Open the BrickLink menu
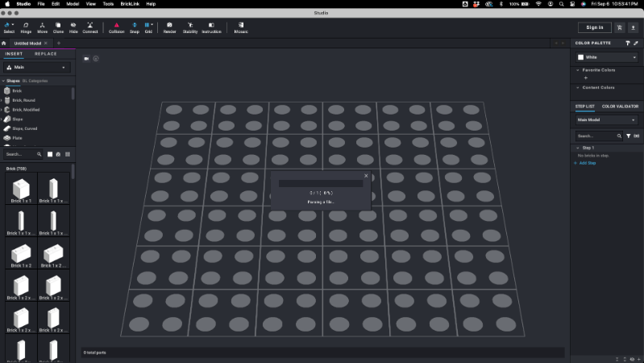 (129, 4)
